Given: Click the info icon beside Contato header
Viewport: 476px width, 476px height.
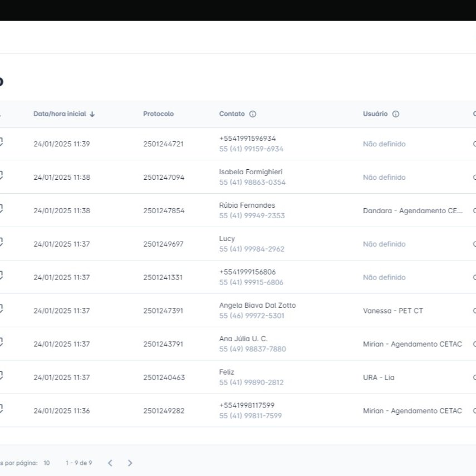Looking at the screenshot, I should tap(253, 114).
